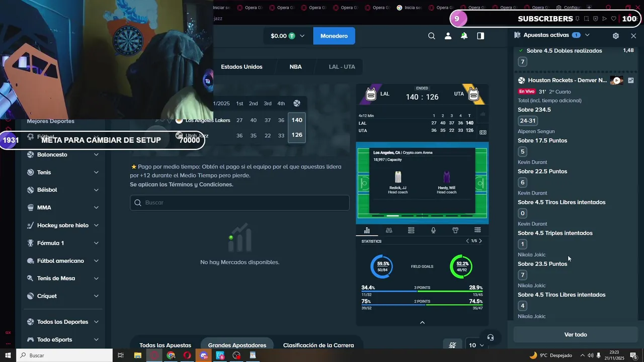Click the stats bars icon beside quarter scores
The width and height of the screenshot is (644, 362).
[x=483, y=115]
